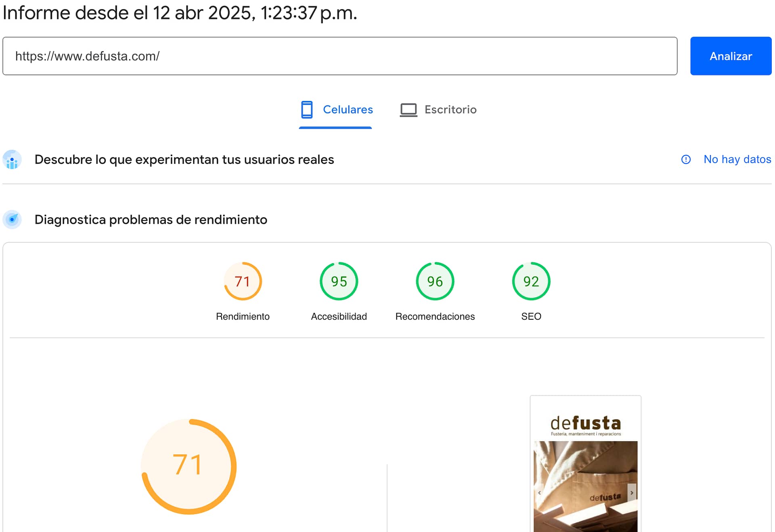Click the SEO label
Viewport: 775px width, 532px height.
531,316
